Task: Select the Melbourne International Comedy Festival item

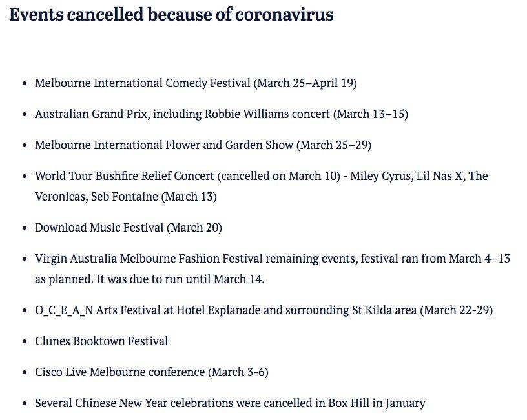Action: (196, 83)
